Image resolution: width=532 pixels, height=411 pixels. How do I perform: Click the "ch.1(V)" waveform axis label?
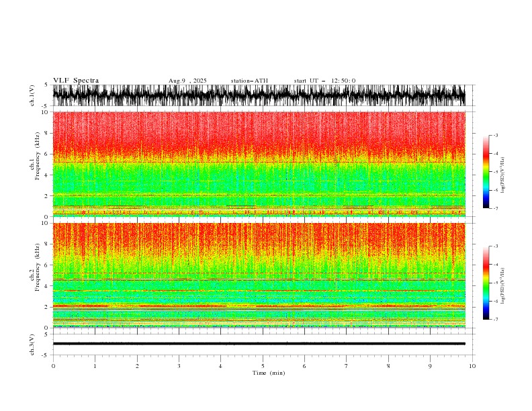[32, 95]
